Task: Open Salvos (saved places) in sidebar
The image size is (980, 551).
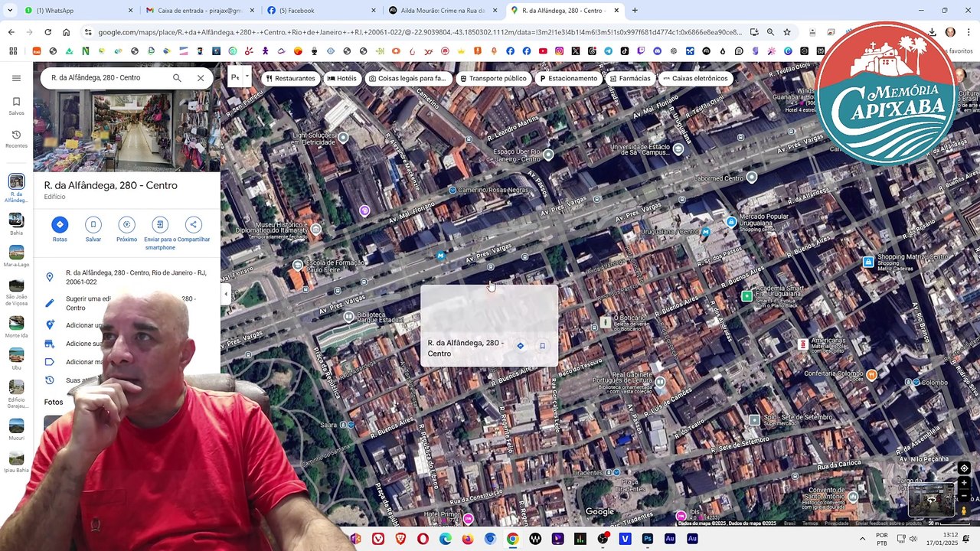Action: click(16, 106)
